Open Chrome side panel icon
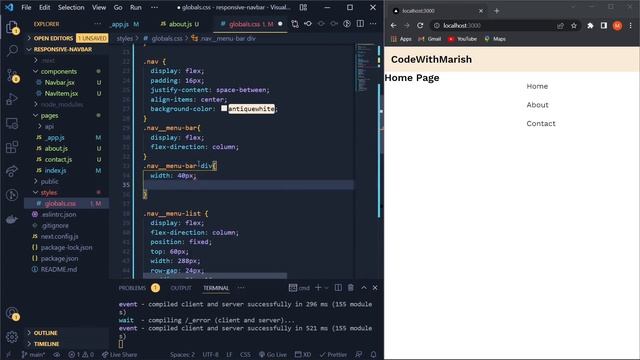Image resolution: width=640 pixels, height=360 pixels. pyautogui.click(x=604, y=25)
